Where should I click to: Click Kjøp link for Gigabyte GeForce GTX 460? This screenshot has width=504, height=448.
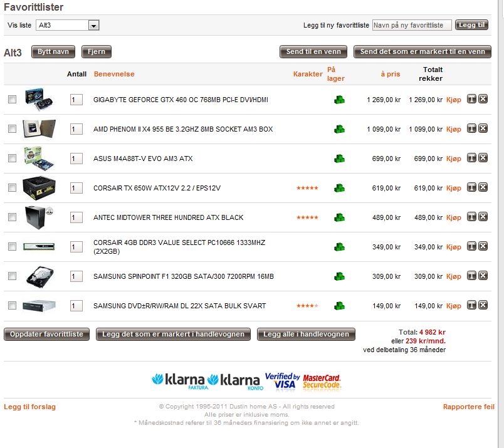tap(453, 100)
